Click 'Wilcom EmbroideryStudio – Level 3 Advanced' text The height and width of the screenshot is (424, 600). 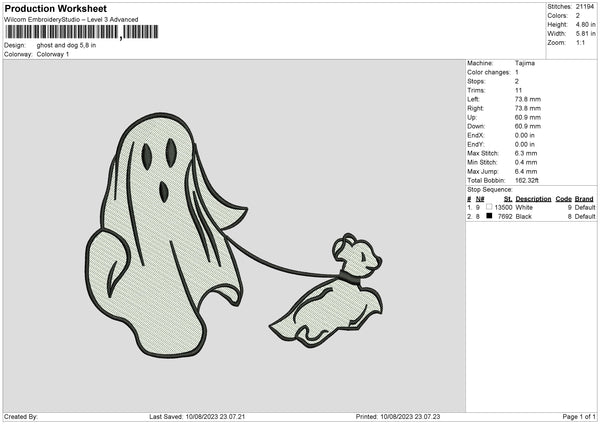pyautogui.click(x=71, y=20)
